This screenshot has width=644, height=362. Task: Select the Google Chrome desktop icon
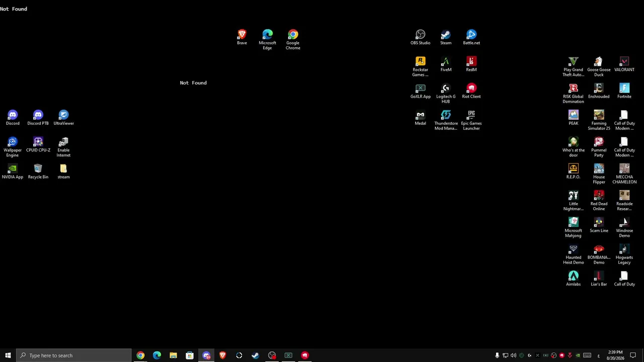coord(293,40)
